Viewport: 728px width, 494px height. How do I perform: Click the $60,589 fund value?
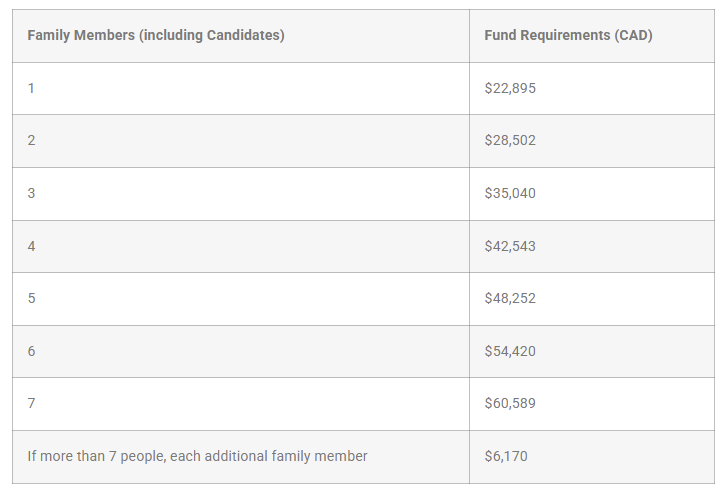coord(510,403)
